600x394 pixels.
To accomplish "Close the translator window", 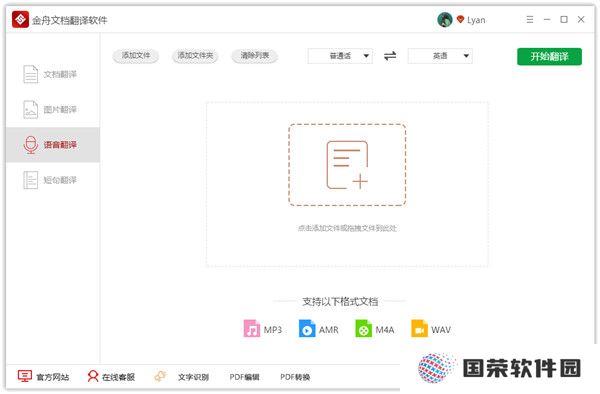I will tap(581, 20).
